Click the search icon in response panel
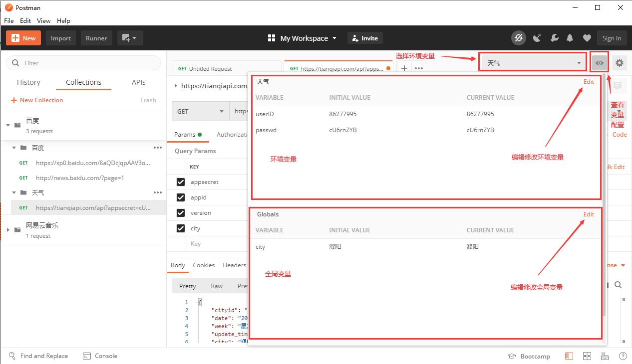 pos(618,285)
